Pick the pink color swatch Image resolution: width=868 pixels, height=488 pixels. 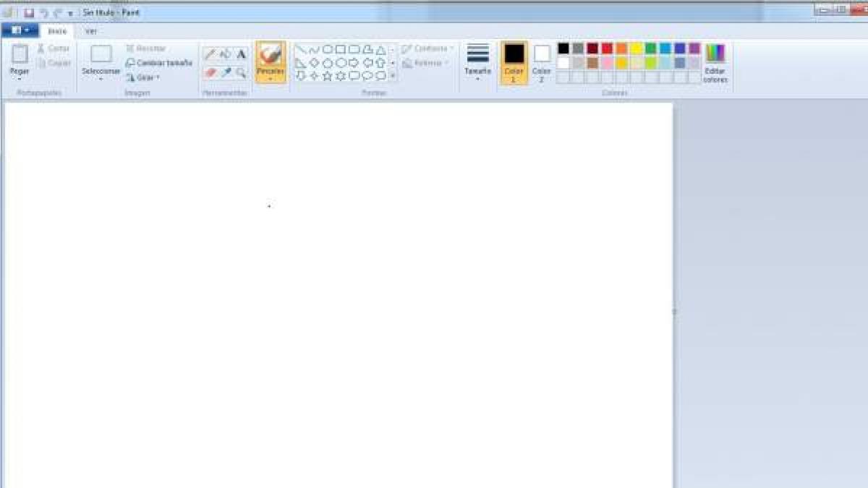click(607, 63)
